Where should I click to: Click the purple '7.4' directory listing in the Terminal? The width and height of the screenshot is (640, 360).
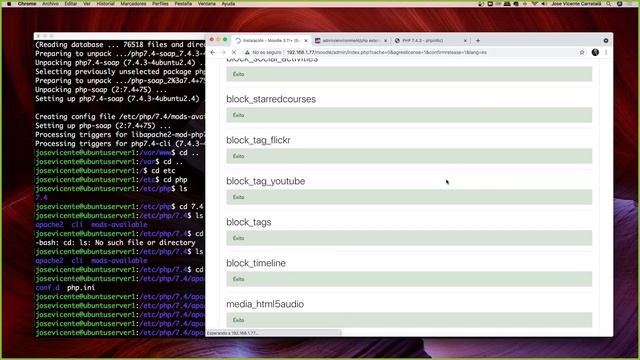(41, 198)
